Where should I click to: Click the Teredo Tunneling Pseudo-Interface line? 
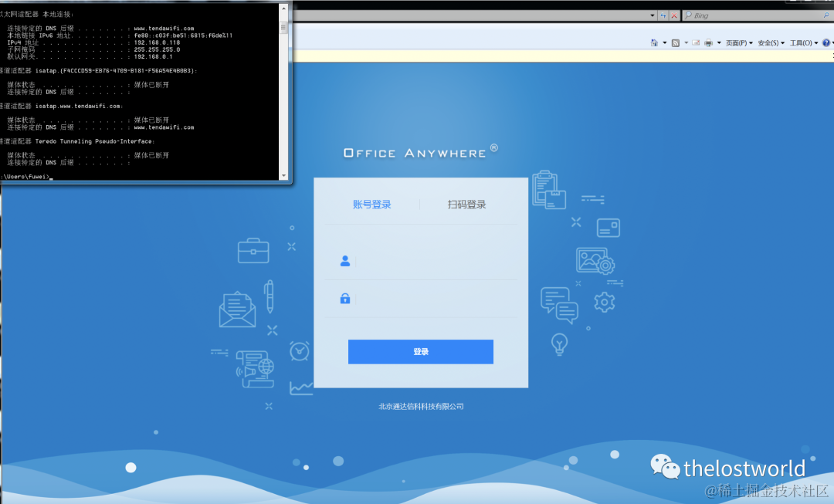[78, 141]
